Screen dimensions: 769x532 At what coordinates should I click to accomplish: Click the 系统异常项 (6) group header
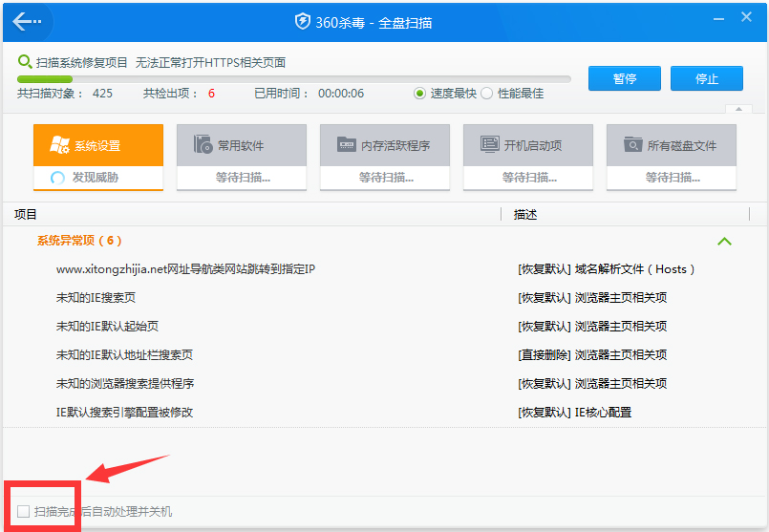click(x=79, y=241)
